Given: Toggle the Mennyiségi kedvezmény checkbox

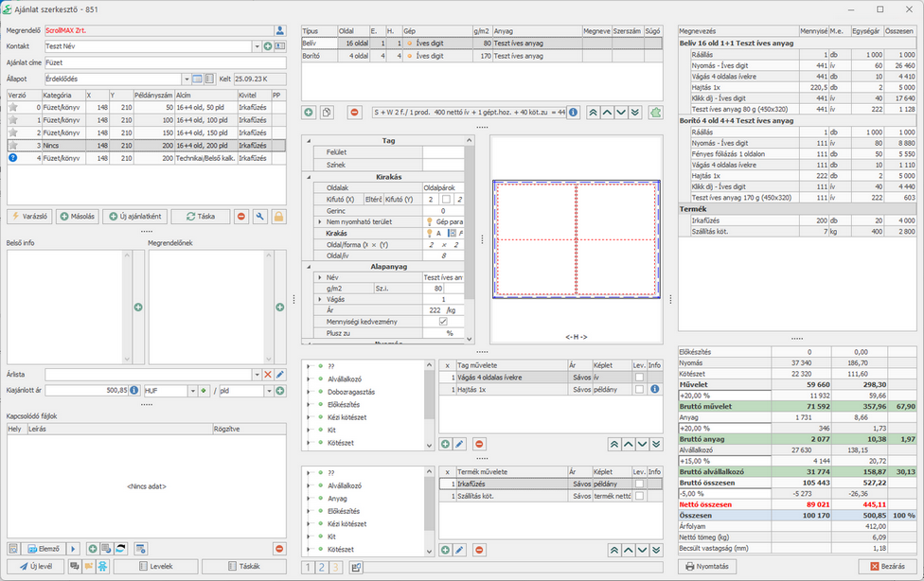Looking at the screenshot, I should click(x=443, y=322).
